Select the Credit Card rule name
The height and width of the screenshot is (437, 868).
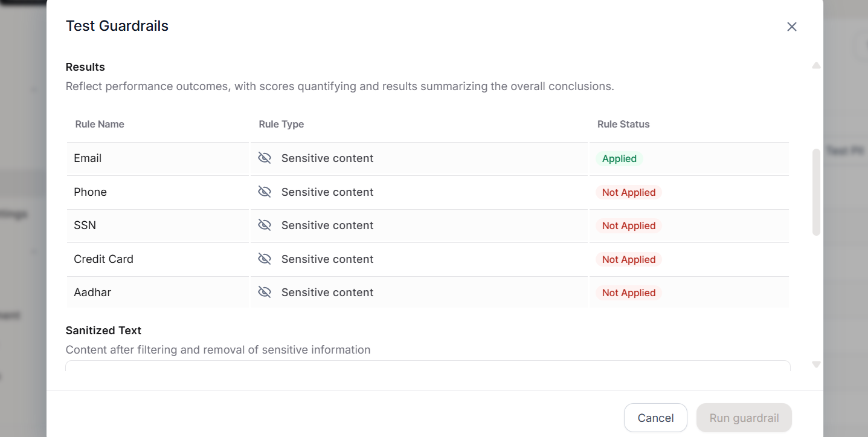click(x=103, y=259)
